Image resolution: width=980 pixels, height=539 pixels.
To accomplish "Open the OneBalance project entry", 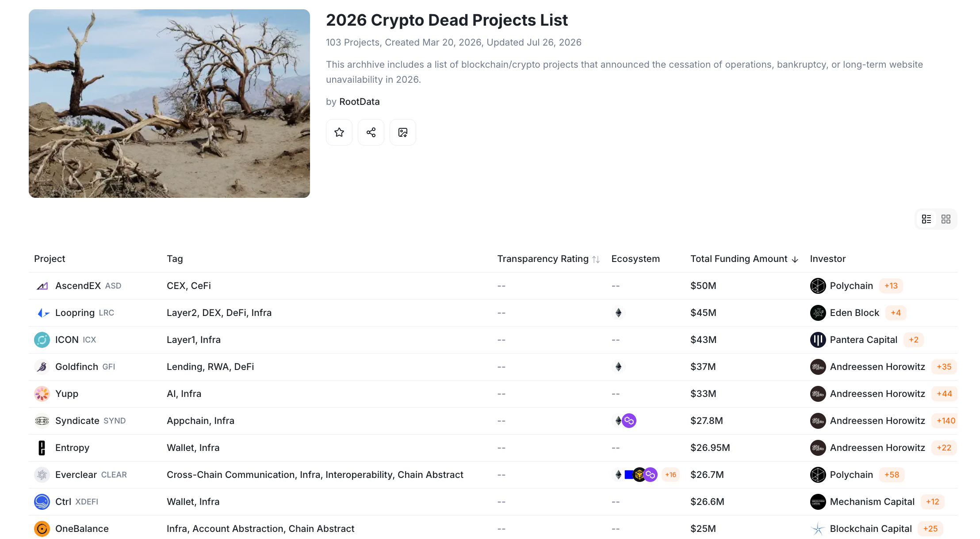I will [82, 529].
